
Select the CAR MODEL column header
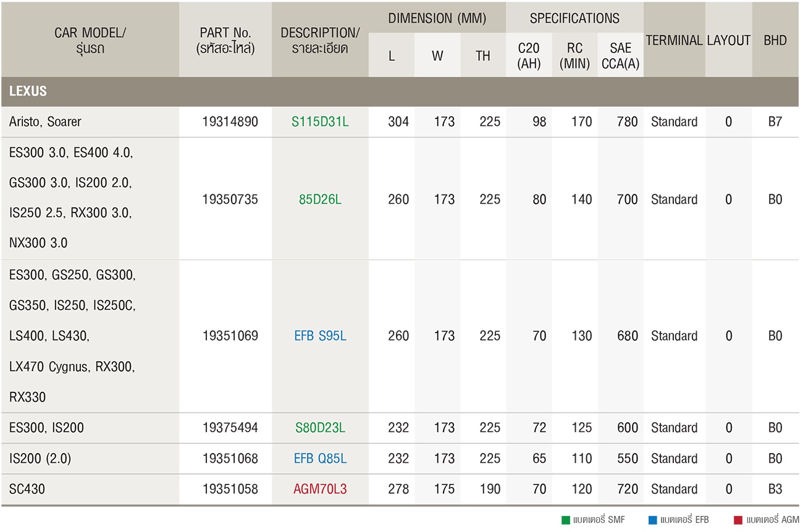90,40
